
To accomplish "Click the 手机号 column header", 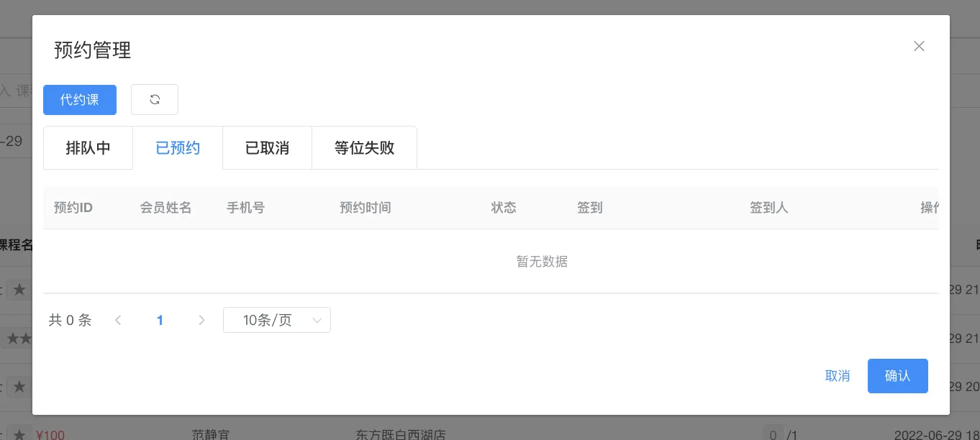I will tap(245, 208).
